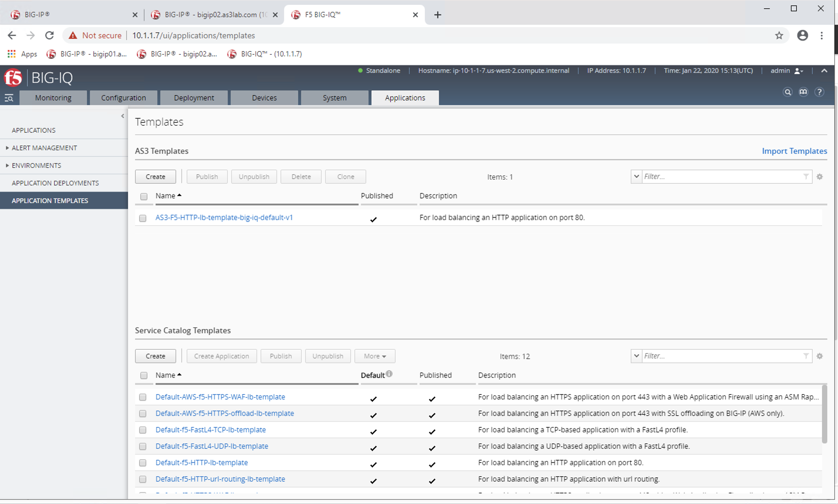Screen dimensions: 838x504
Task: Click Import Templates link
Action: coord(794,151)
